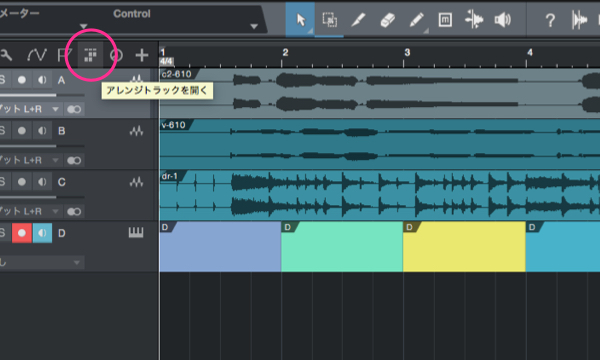Viewport: 600px width, 360px height.
Task: Show automation with the curve icon
Action: point(37,55)
